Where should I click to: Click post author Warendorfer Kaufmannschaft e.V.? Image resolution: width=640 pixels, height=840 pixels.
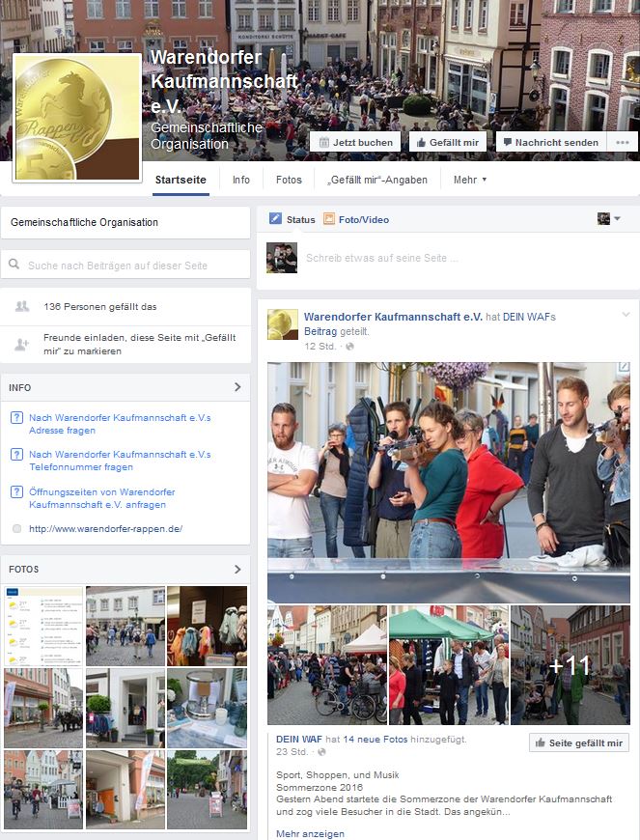pyautogui.click(x=393, y=317)
